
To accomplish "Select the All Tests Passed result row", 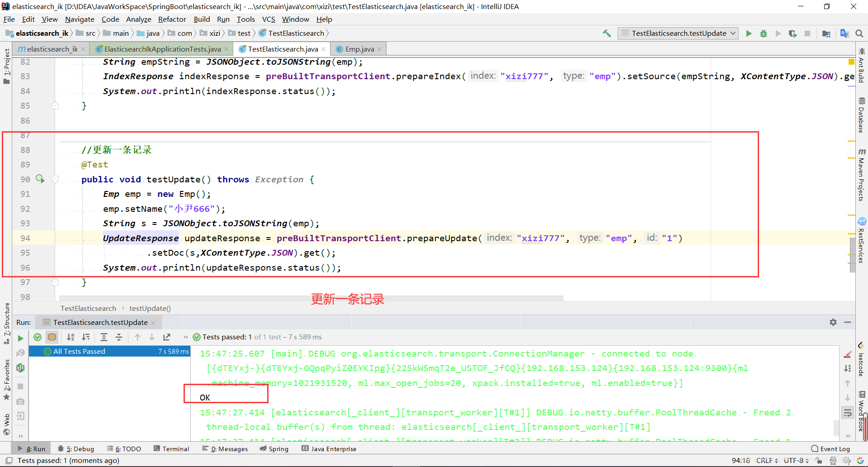I will (x=109, y=351).
